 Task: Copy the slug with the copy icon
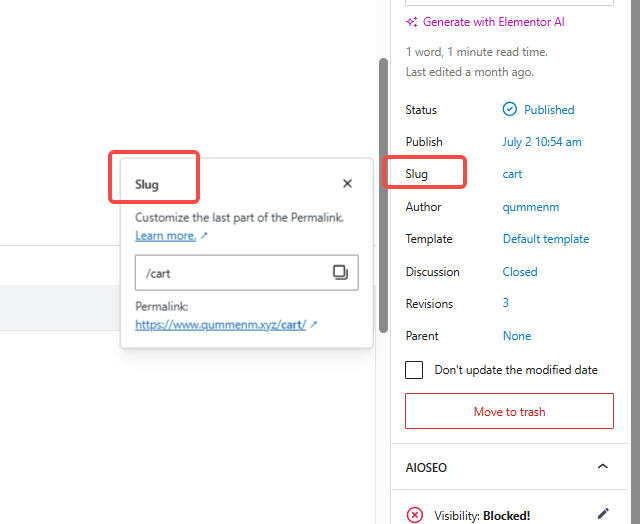click(340, 272)
